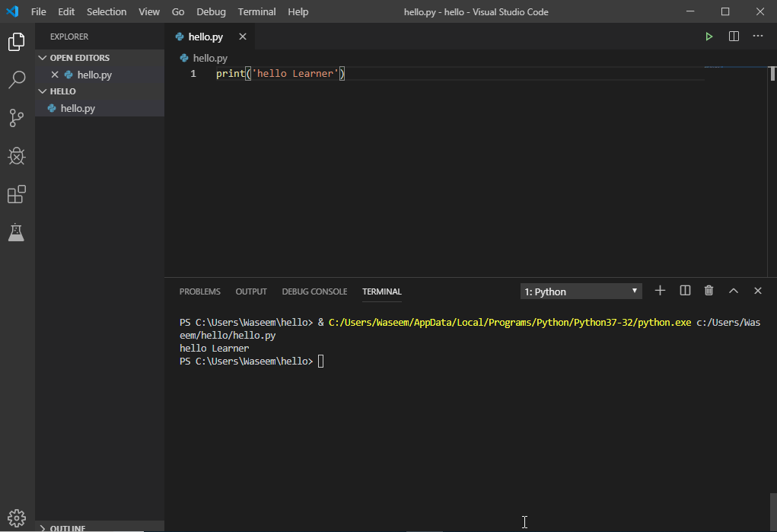Switch to the PROBLEMS tab
Screen dimensions: 777x532
click(x=199, y=291)
